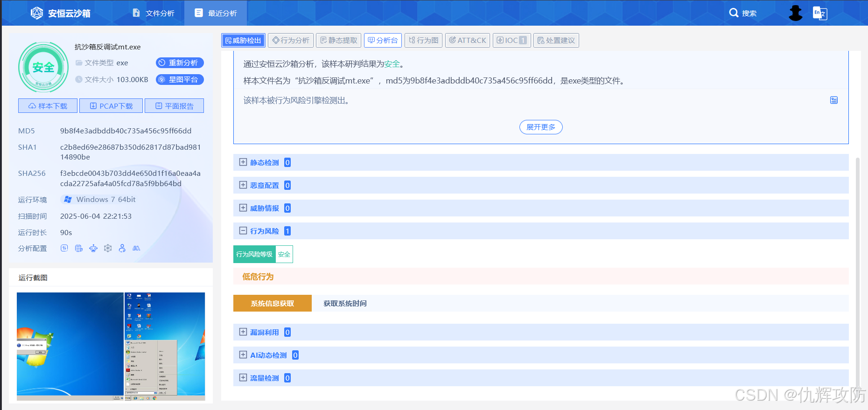Open the left desktop run screenshot
868x410 pixels.
click(70, 346)
